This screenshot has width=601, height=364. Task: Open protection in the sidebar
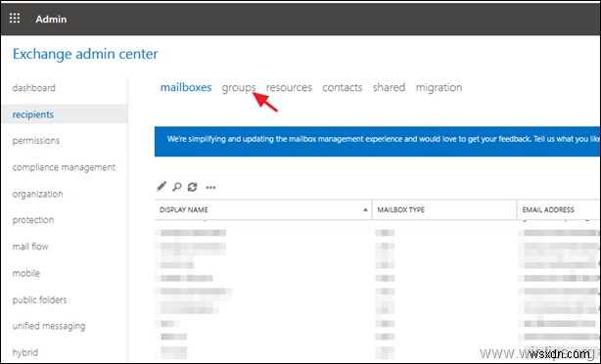[x=33, y=220]
